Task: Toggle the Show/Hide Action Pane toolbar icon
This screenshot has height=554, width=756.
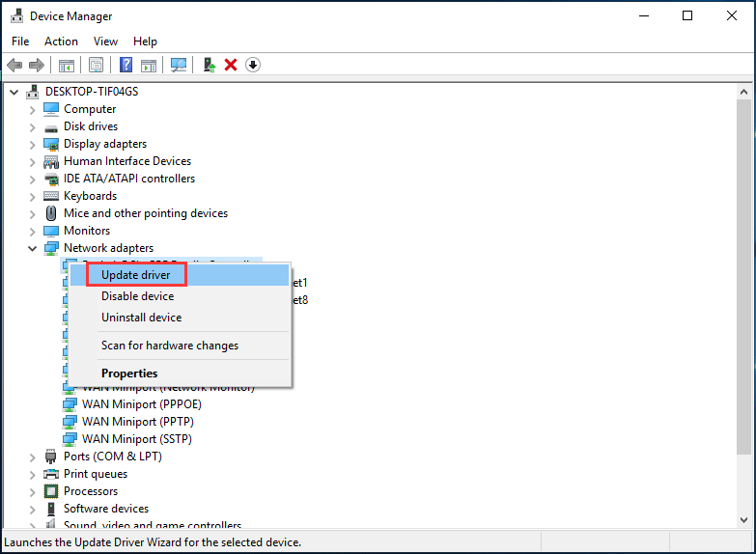Action: [x=149, y=65]
